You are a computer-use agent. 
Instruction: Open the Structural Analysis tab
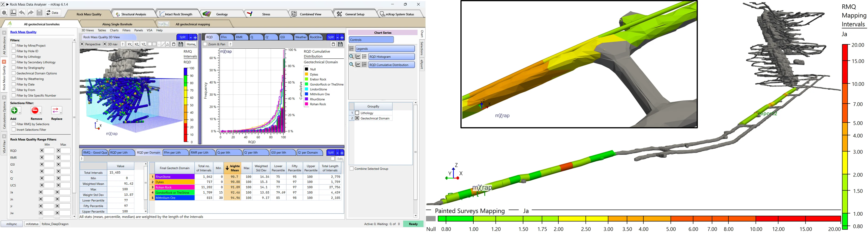tap(133, 14)
